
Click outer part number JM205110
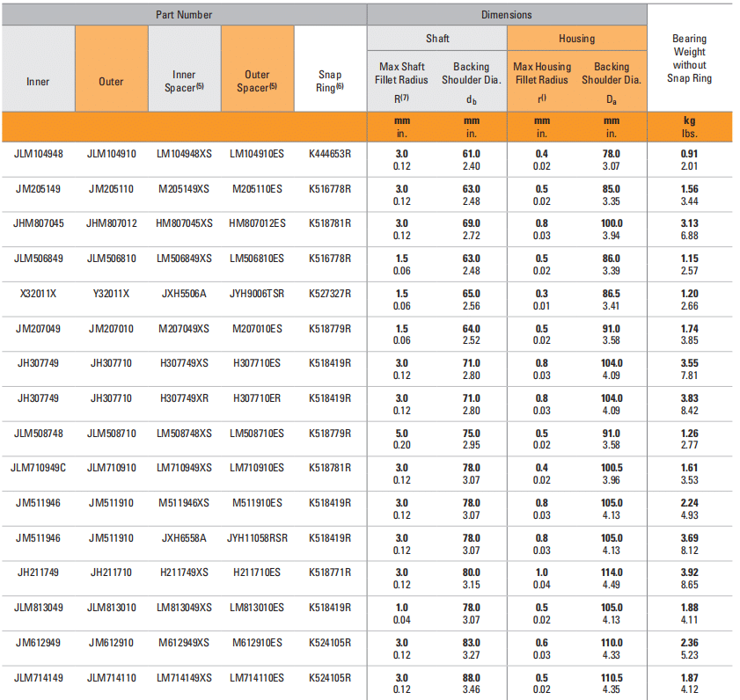click(112, 189)
